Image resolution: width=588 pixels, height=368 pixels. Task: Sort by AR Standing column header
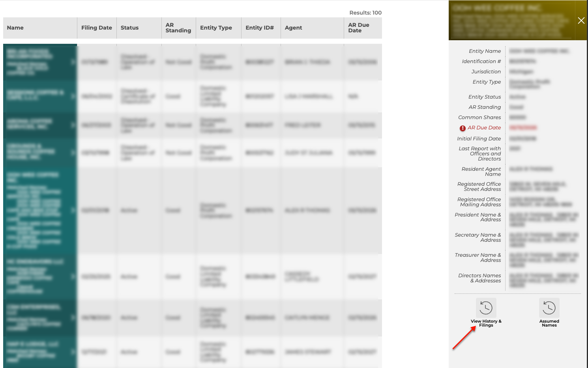click(178, 28)
